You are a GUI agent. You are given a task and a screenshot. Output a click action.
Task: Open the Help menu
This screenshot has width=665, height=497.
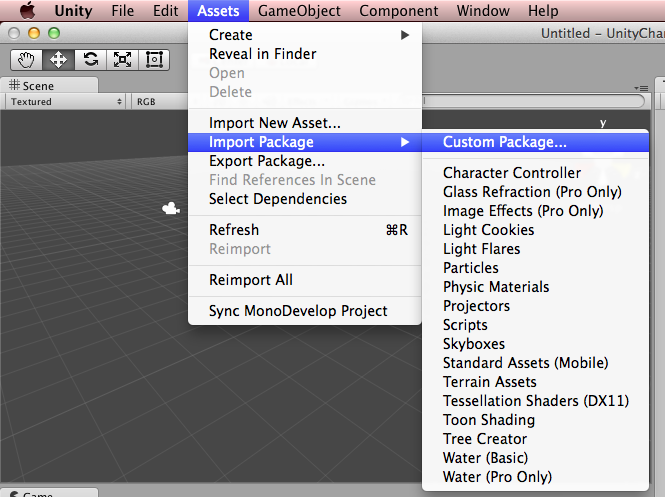543,11
